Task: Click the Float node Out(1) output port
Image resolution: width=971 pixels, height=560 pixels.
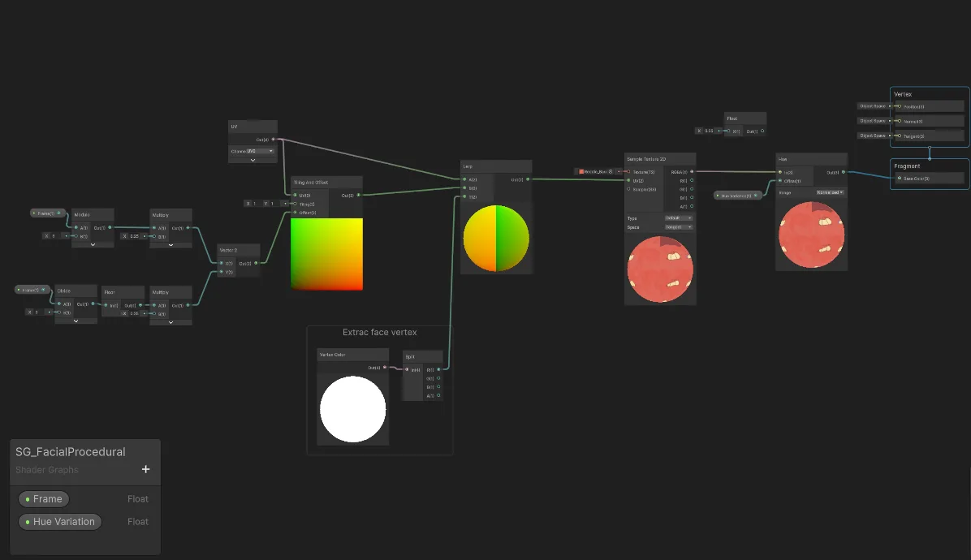Action: click(762, 131)
